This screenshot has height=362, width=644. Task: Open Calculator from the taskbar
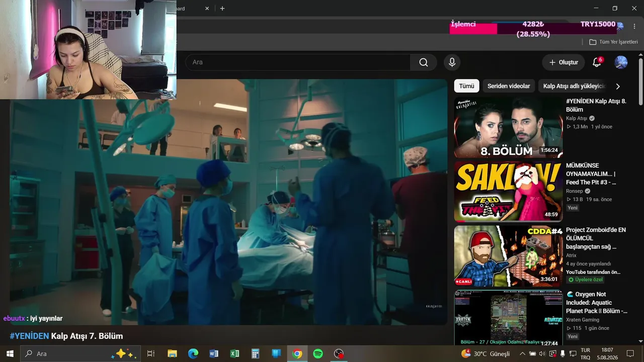pos(256,353)
